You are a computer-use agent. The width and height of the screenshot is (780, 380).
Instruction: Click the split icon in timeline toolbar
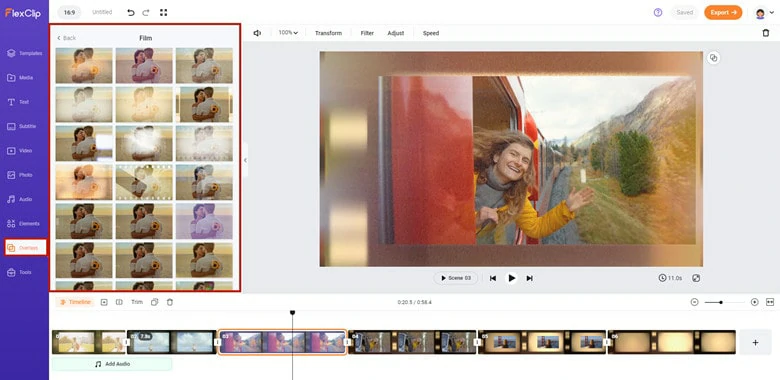click(x=119, y=302)
